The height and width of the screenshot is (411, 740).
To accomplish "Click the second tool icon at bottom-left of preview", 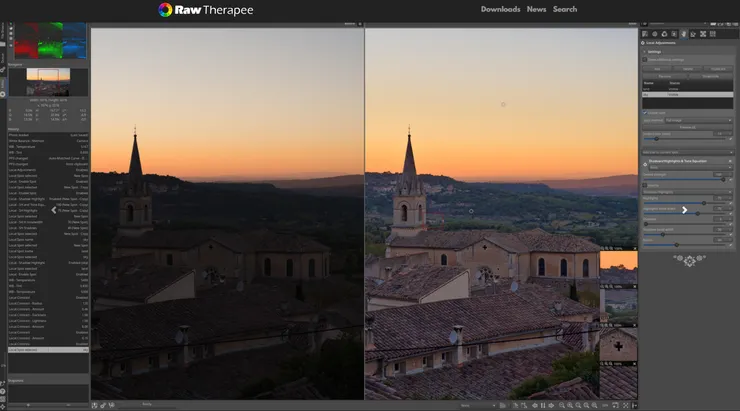I will point(103,405).
